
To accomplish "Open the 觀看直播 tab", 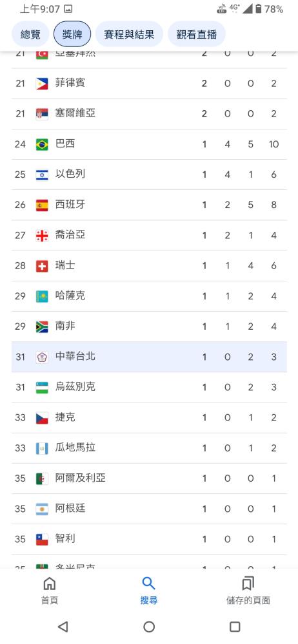I will tap(197, 34).
